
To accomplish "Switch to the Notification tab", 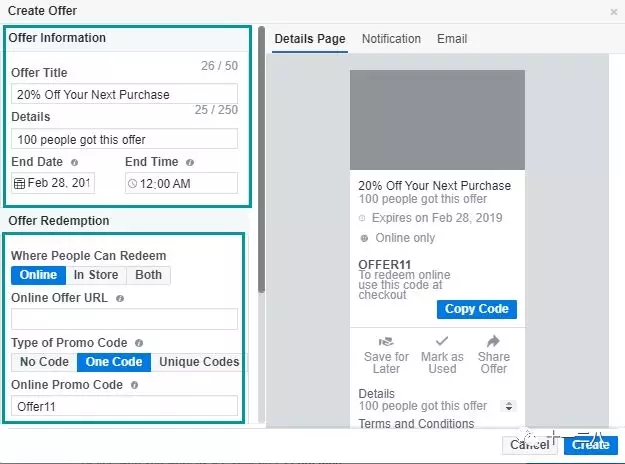I will [x=391, y=39].
